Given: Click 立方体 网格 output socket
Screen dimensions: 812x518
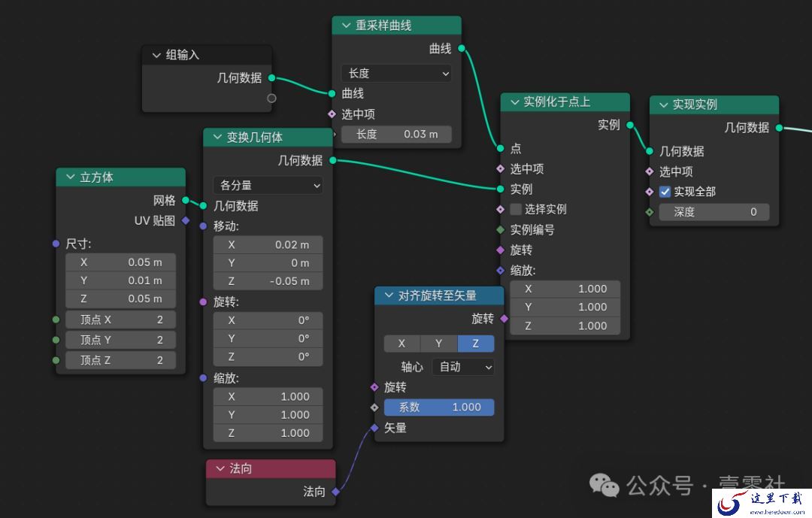Looking at the screenshot, I should click(186, 201).
